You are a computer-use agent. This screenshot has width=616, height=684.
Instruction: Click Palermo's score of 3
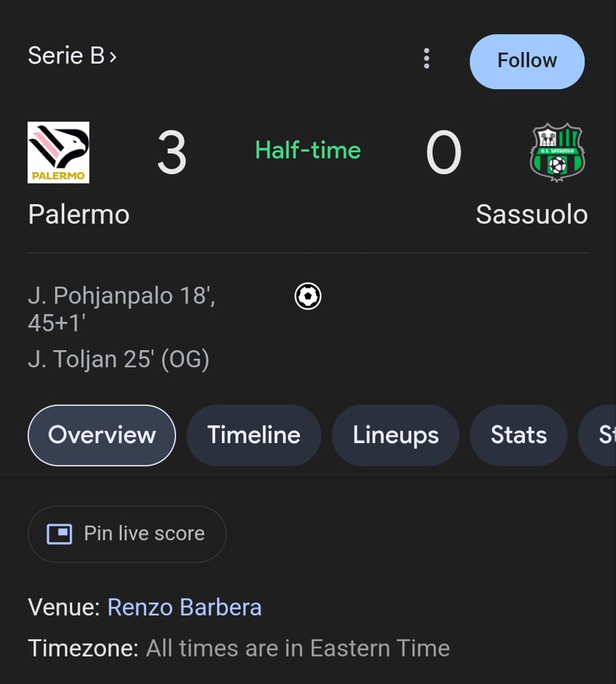pyautogui.click(x=172, y=153)
